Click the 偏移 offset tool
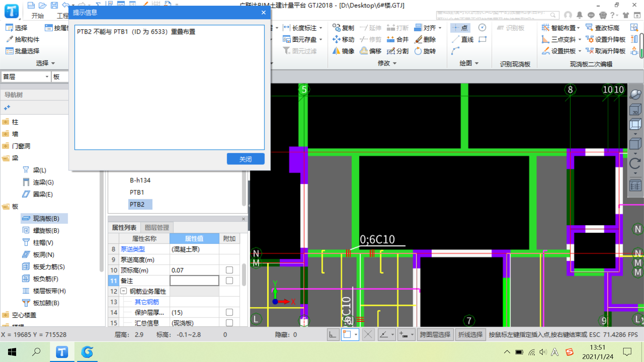The image size is (644, 362). (371, 51)
